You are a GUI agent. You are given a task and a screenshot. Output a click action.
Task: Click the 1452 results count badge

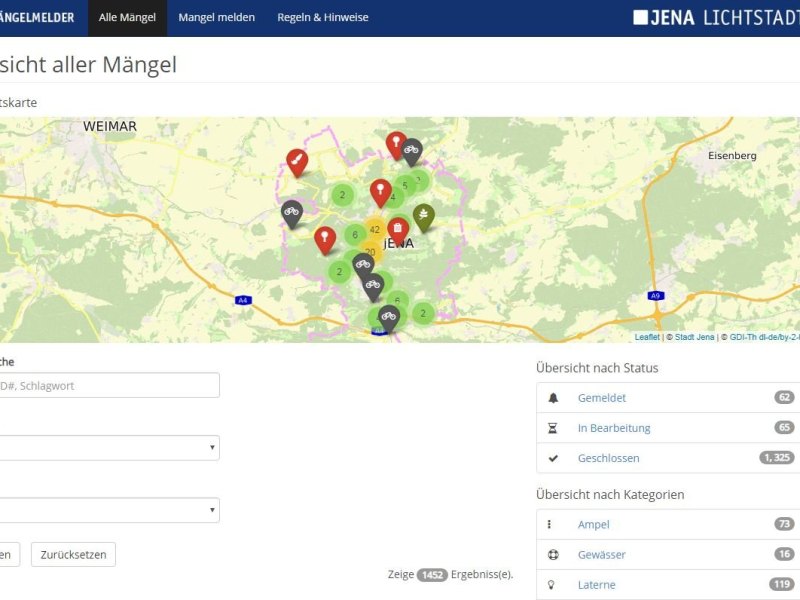point(432,575)
